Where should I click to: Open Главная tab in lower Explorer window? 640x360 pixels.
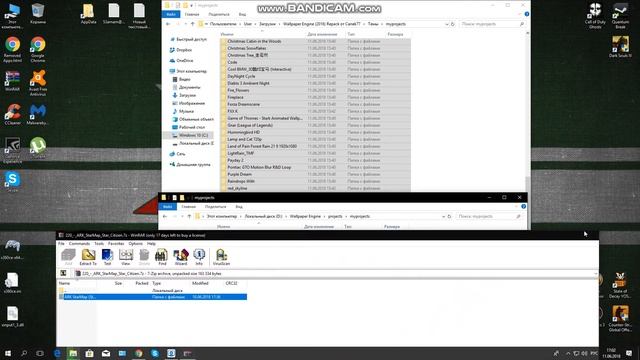pos(189,207)
